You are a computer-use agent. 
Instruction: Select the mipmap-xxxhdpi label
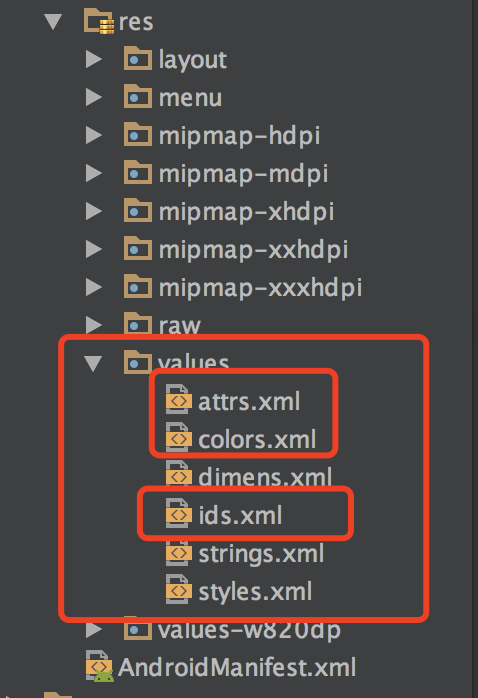tap(260, 288)
